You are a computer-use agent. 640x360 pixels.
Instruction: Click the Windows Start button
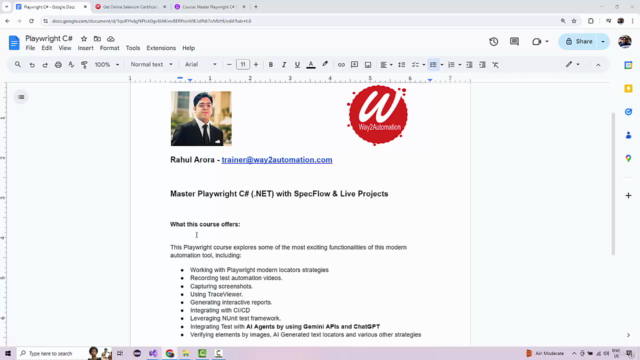(x=8, y=353)
